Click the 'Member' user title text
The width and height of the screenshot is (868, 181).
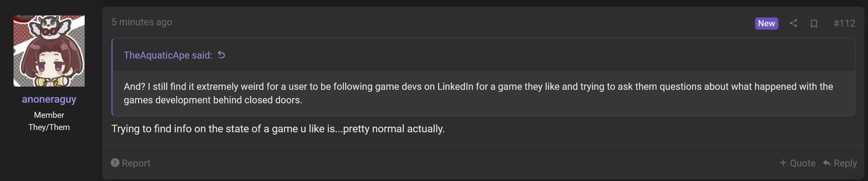click(x=49, y=115)
